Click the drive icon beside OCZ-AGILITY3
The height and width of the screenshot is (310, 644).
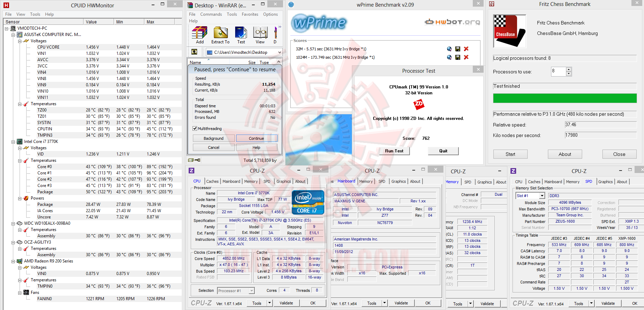[x=20, y=242]
